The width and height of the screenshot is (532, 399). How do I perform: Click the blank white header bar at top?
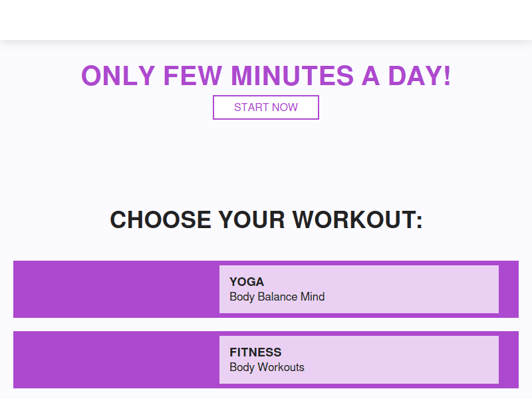click(266, 20)
